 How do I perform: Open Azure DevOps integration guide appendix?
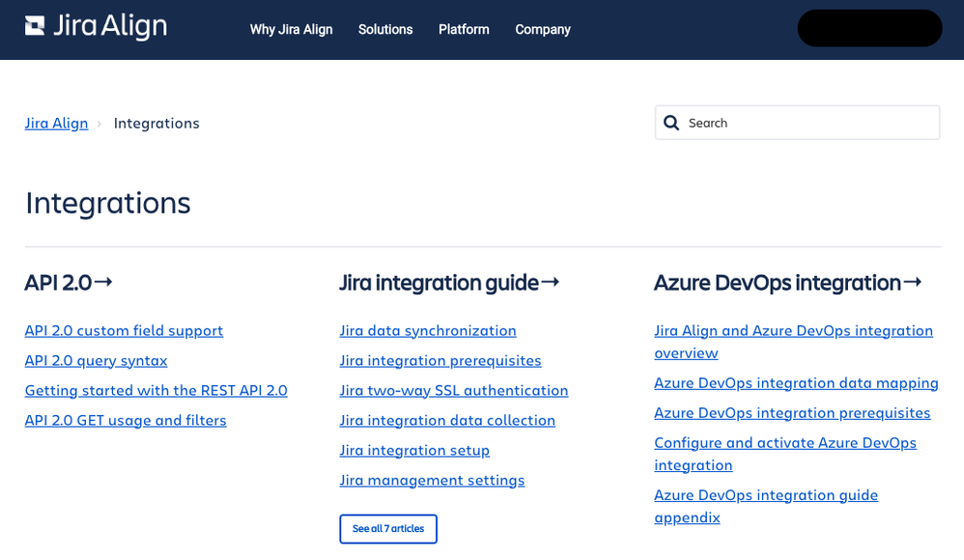pos(766,507)
